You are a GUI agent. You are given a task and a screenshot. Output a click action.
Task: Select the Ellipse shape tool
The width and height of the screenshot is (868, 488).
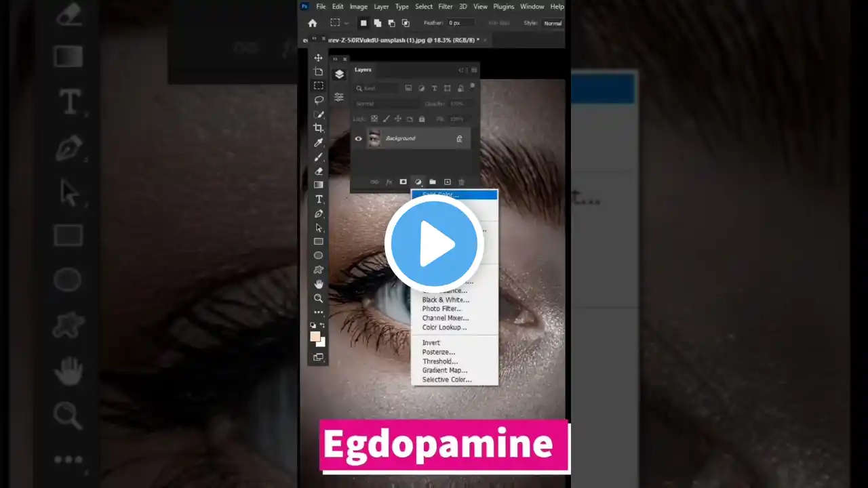[x=318, y=256]
